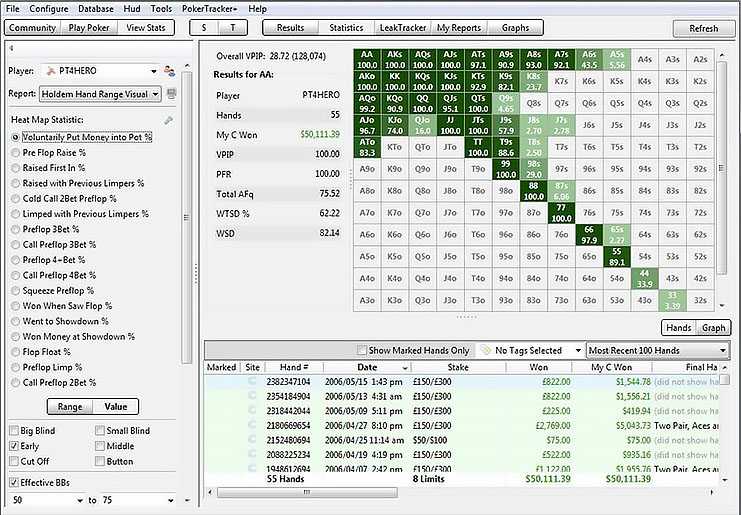Open the maximum effective BB dropdown showing 75
This screenshot has width=741, height=515.
[x=171, y=500]
